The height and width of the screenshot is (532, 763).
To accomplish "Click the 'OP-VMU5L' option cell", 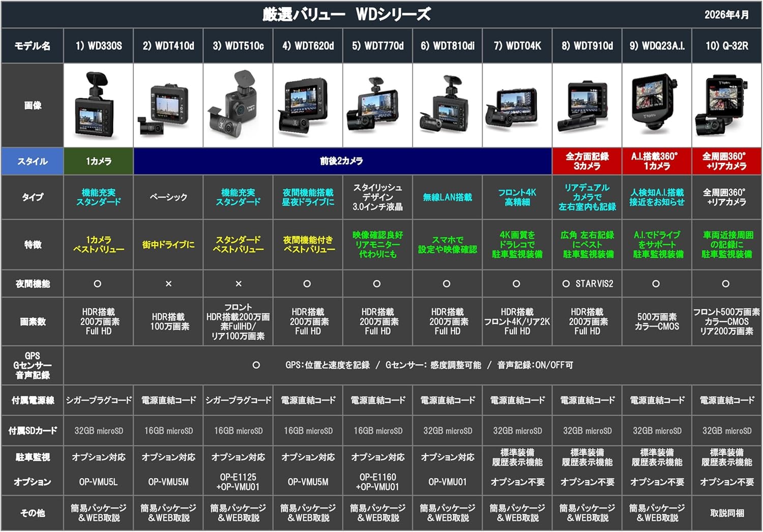I will pos(98,482).
